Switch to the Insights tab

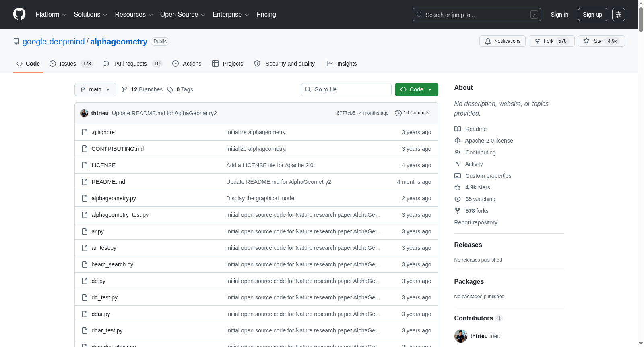342,64
